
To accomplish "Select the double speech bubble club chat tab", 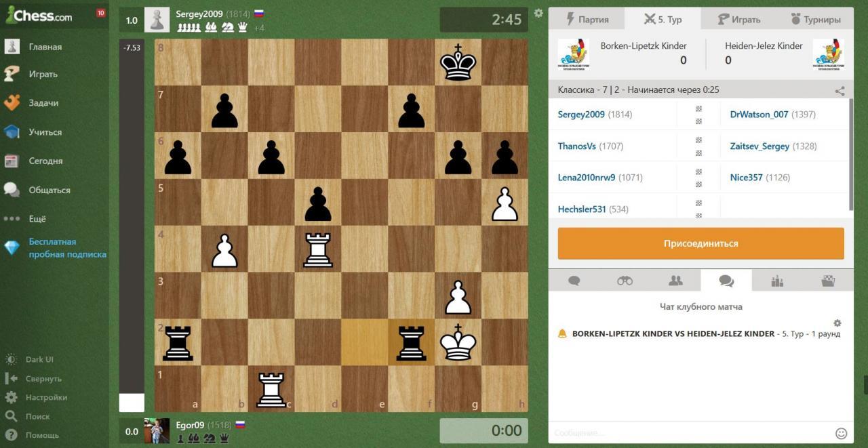I will (726, 281).
